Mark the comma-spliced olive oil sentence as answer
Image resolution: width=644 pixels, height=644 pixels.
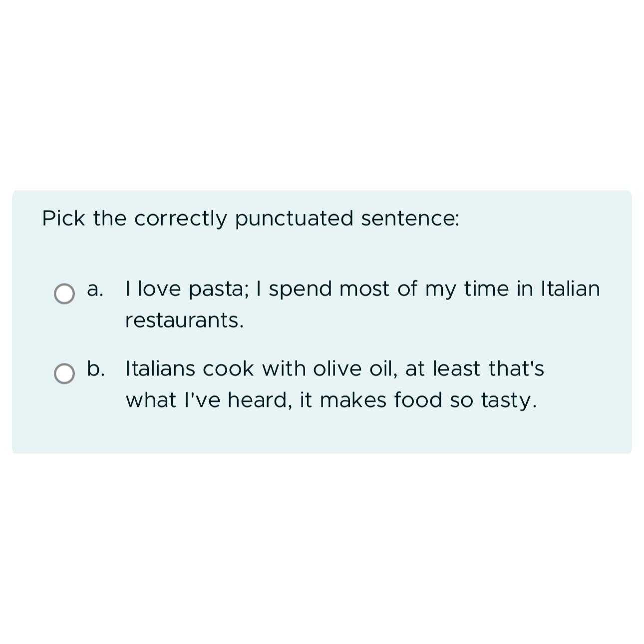click(64, 373)
